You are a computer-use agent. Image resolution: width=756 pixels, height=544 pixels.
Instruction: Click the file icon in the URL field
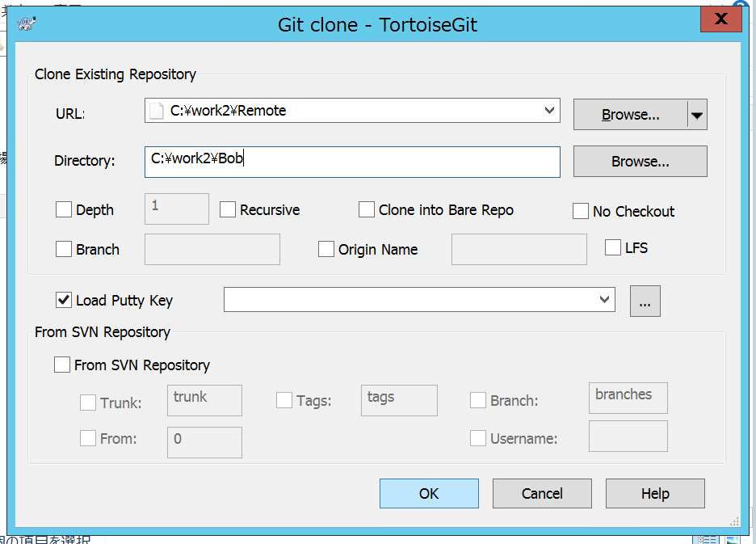[156, 111]
